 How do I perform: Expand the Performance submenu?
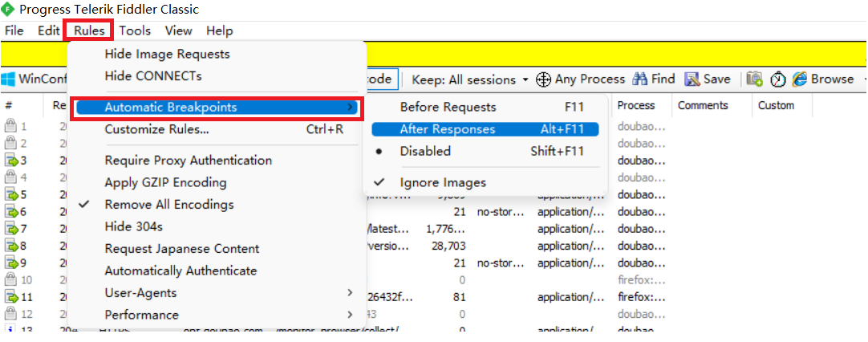pyautogui.click(x=217, y=315)
